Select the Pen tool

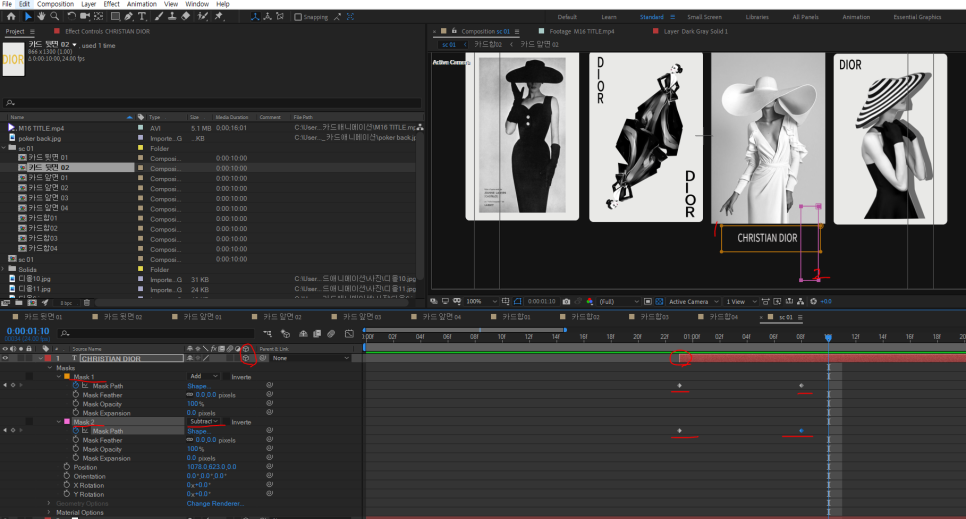(x=129, y=17)
